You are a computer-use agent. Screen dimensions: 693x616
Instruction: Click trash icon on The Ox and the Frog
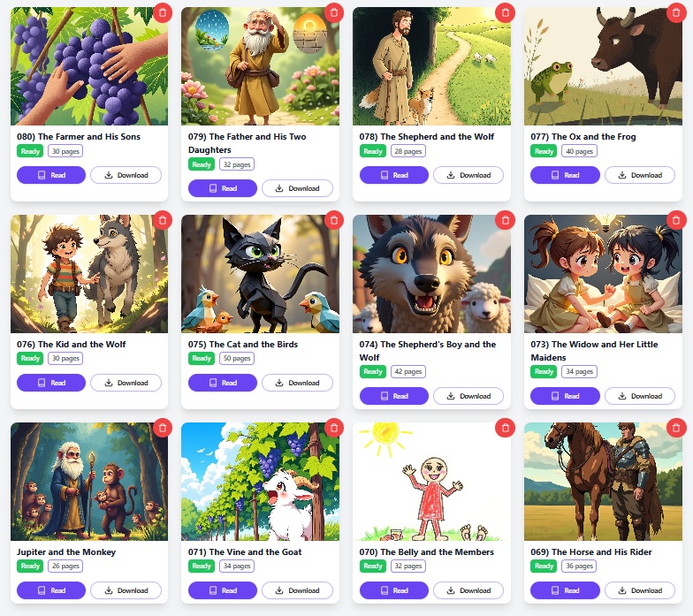676,12
